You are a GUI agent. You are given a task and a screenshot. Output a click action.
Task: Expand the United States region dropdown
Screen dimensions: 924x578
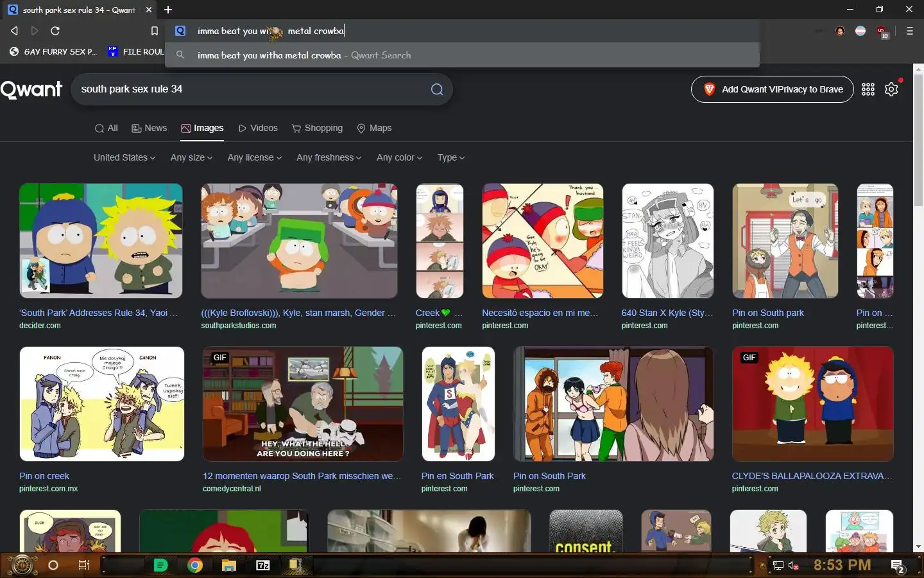coord(124,157)
